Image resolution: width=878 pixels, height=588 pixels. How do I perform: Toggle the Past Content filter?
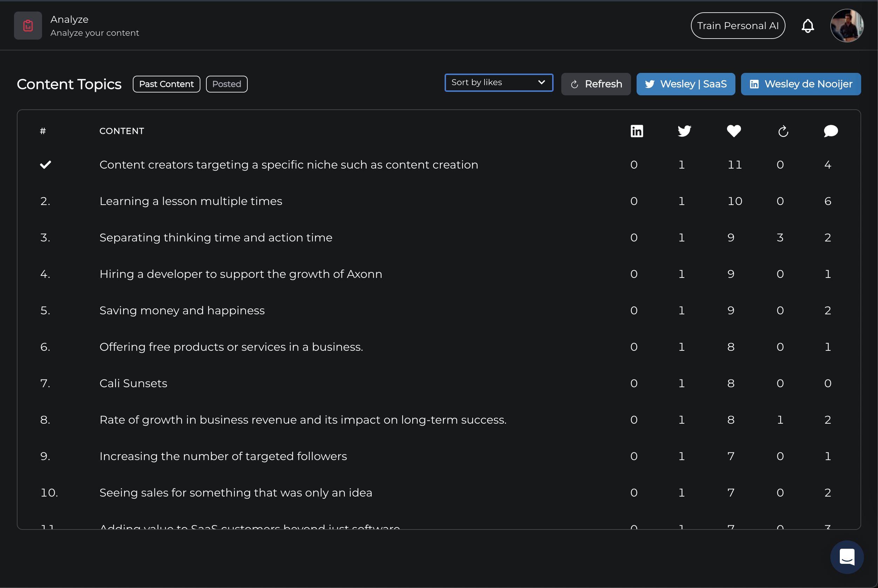coord(166,84)
